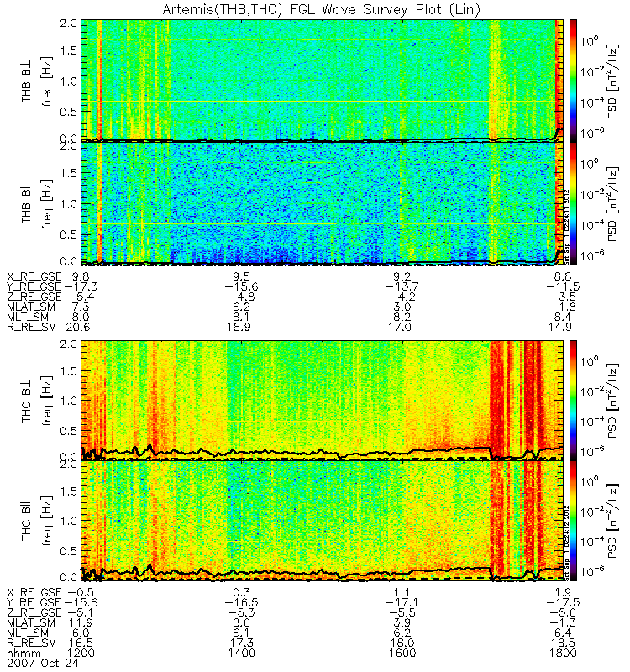Select the 'THC B⊥' vertical axis label
Viewport: 630px width, 672px height.
click(27, 403)
